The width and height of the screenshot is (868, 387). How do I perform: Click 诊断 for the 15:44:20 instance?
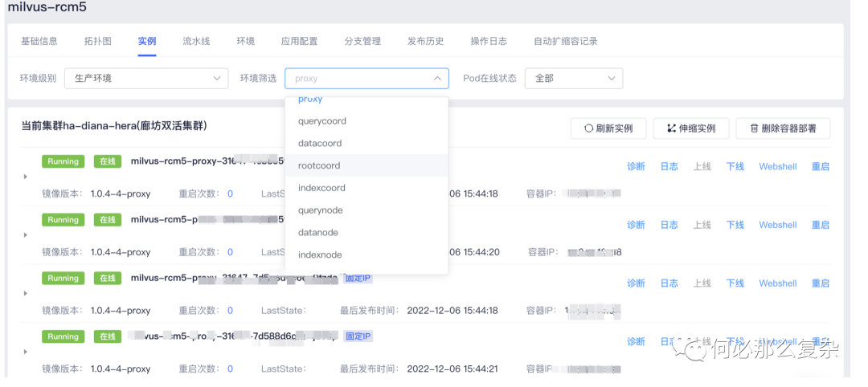tap(636, 225)
